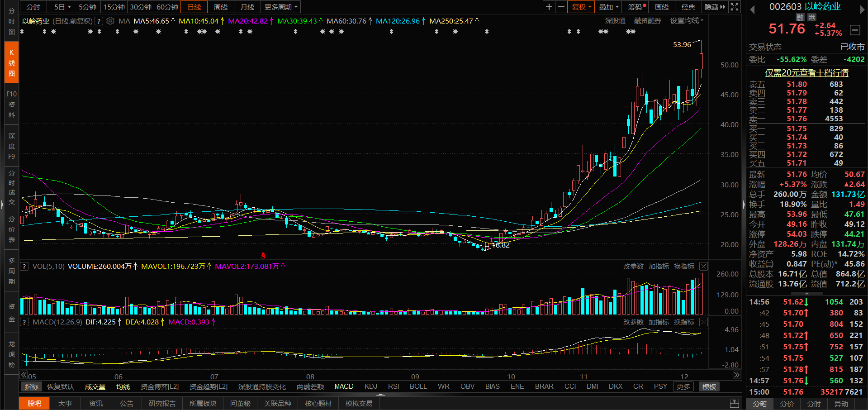The image size is (868, 410).
Task: Open moving average settings gear icon
Action: [110, 21]
